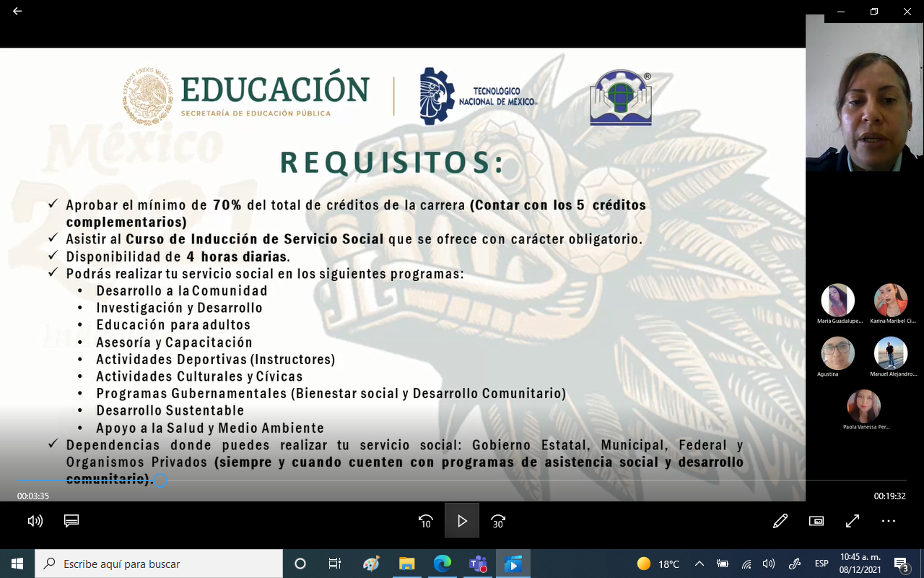The width and height of the screenshot is (924, 578).
Task: Switch to mini player view
Action: [x=816, y=521]
